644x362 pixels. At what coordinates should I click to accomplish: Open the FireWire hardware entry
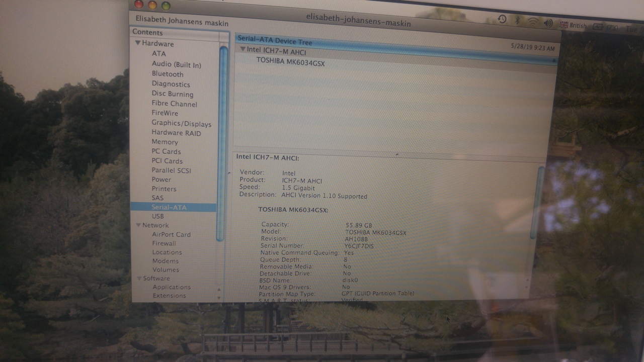(x=165, y=113)
